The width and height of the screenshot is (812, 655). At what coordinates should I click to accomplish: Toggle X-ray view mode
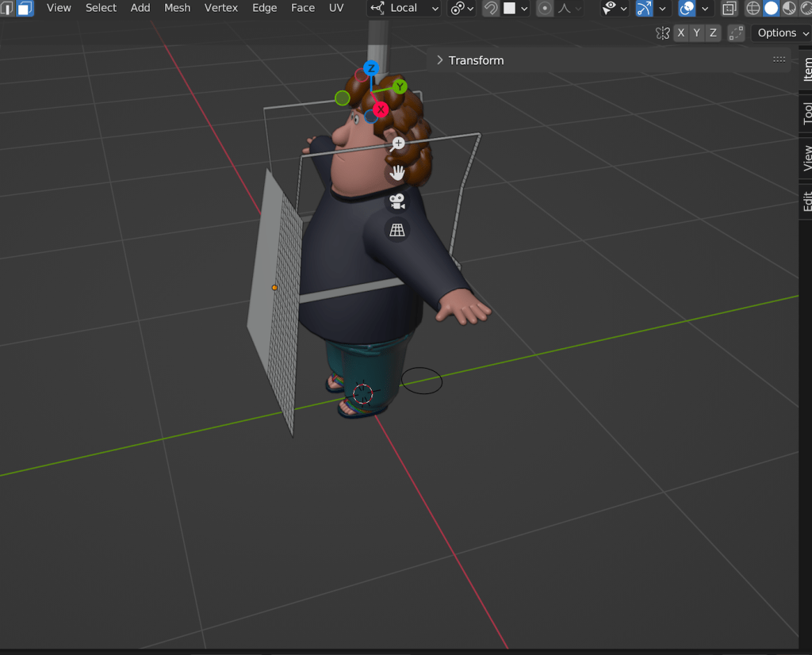point(730,9)
